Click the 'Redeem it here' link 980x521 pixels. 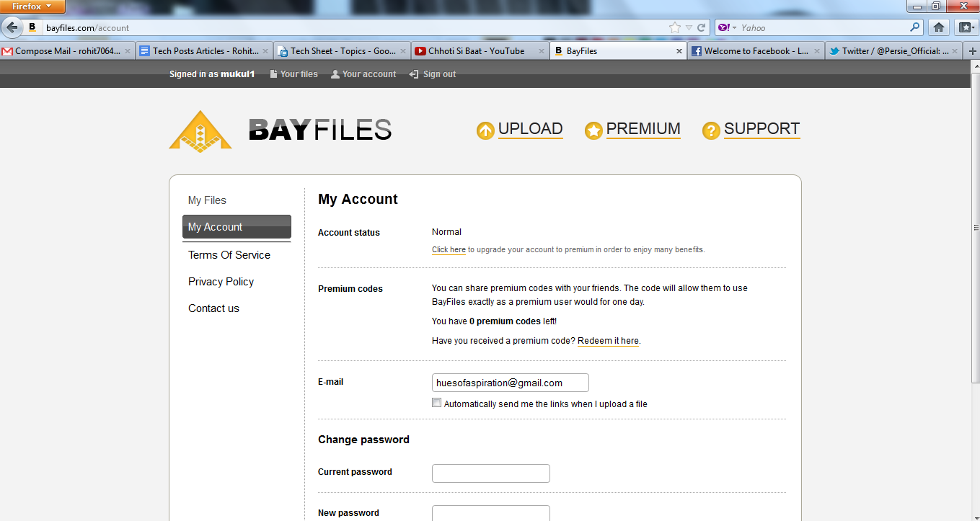(608, 341)
